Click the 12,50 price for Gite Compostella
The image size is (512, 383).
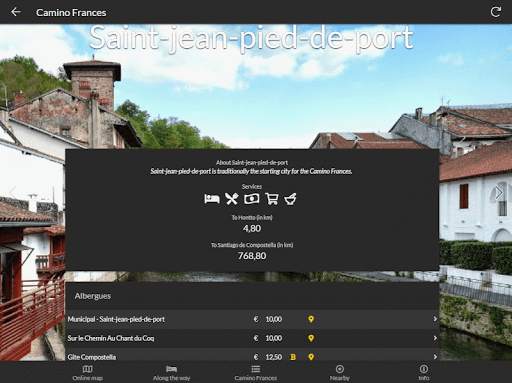pos(274,357)
